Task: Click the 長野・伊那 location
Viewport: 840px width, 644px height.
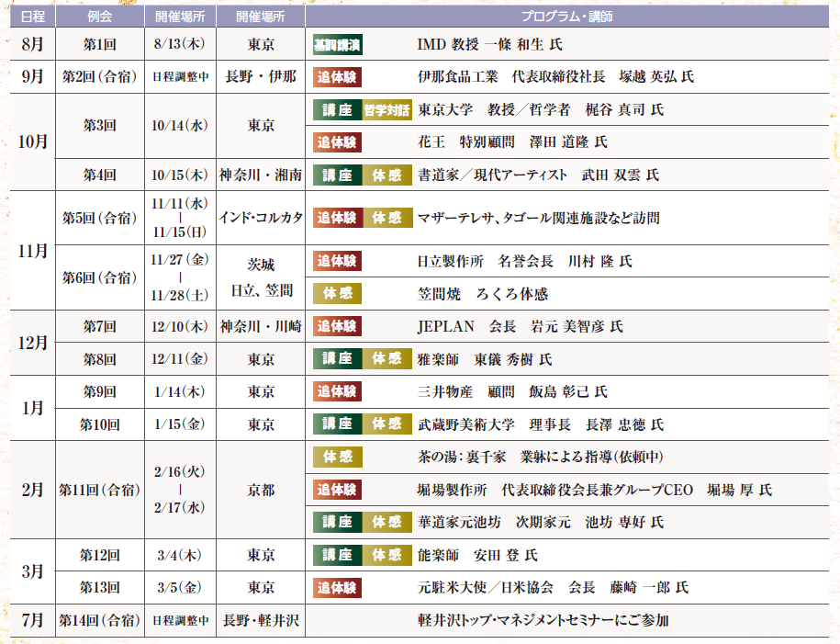Action: pos(261,76)
